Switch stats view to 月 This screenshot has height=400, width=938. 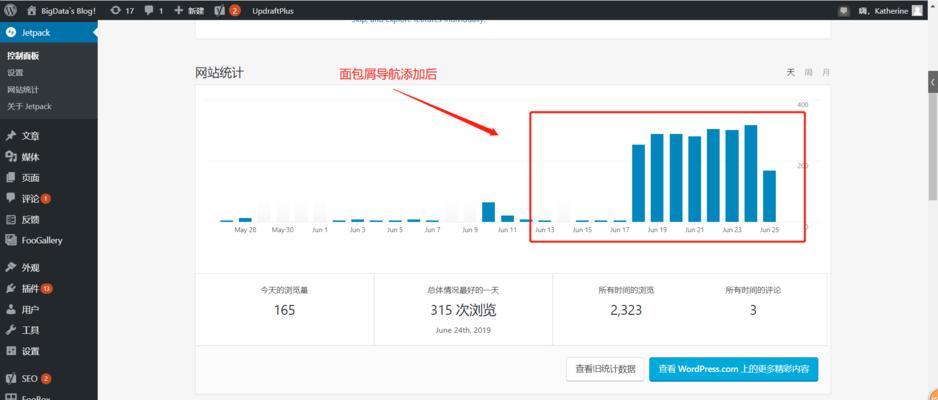tap(826, 72)
